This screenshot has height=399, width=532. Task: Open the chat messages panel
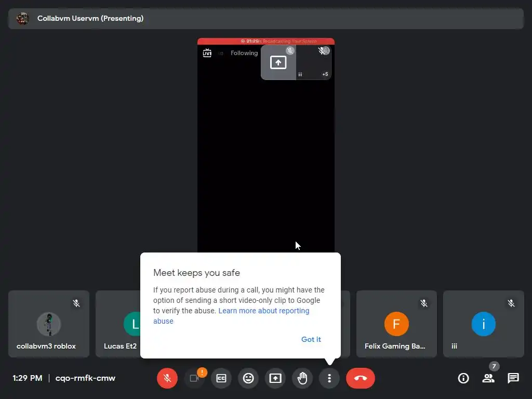[513, 378]
